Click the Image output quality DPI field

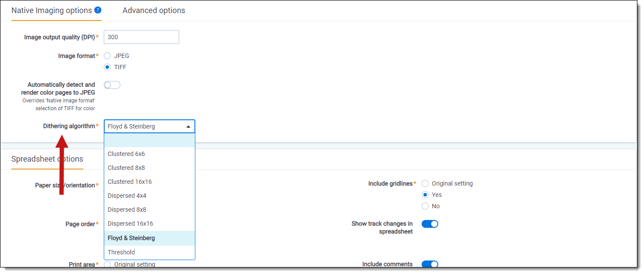click(x=141, y=37)
